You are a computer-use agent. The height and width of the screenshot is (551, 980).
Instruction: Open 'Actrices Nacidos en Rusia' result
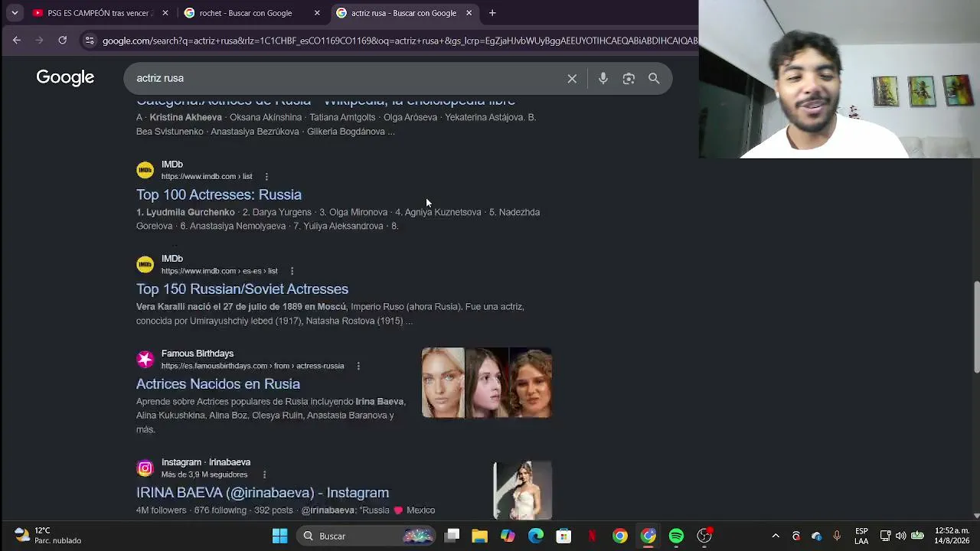point(218,383)
